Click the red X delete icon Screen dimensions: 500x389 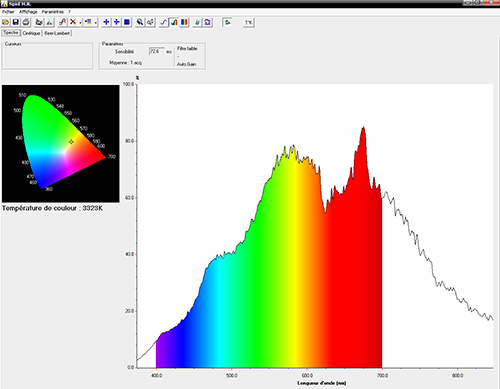tap(73, 22)
